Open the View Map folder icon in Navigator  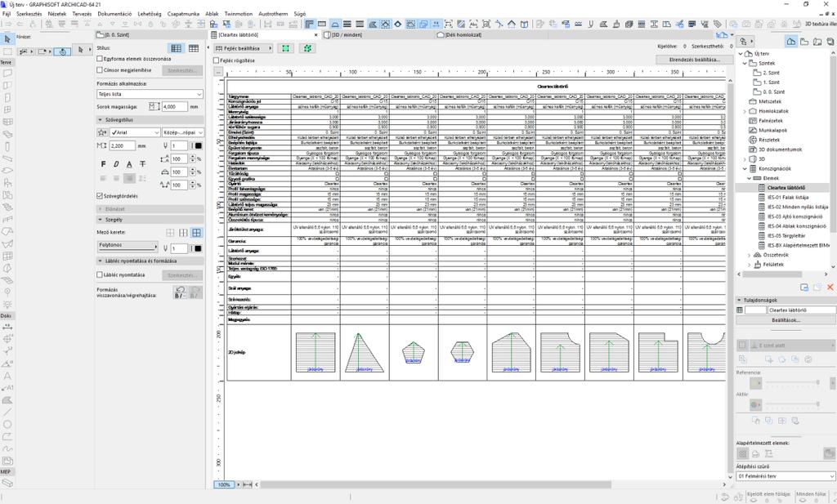coord(804,41)
